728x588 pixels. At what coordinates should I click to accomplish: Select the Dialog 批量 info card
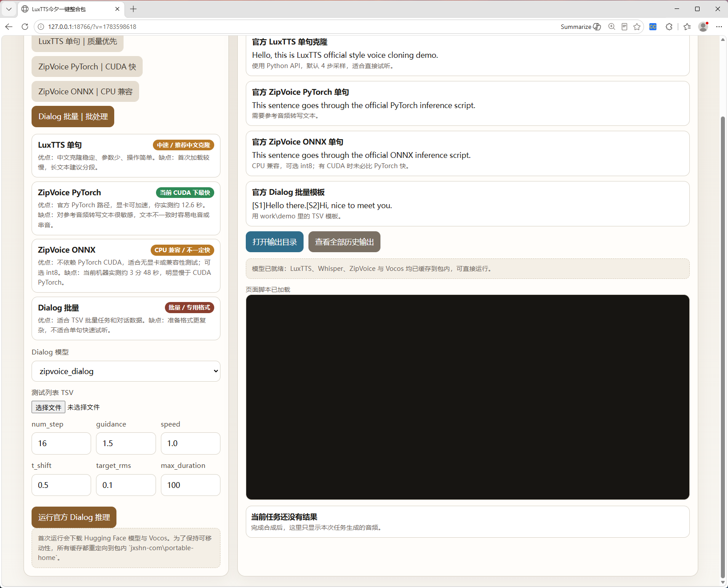point(126,318)
